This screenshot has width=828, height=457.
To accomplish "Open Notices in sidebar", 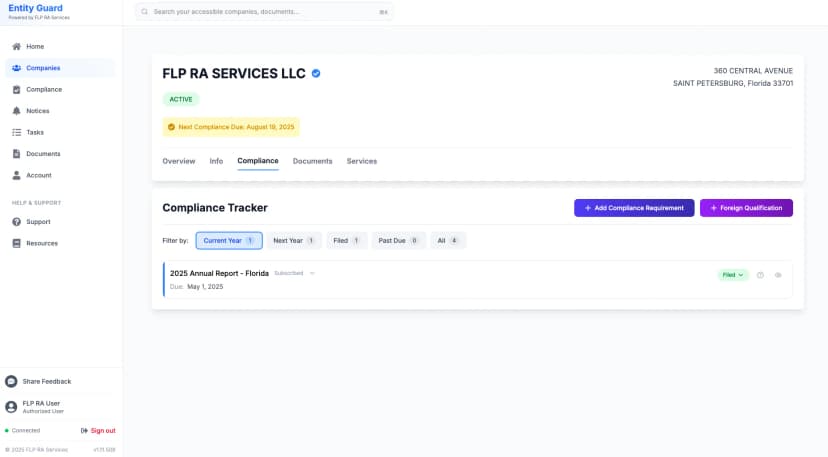I will tap(60, 111).
